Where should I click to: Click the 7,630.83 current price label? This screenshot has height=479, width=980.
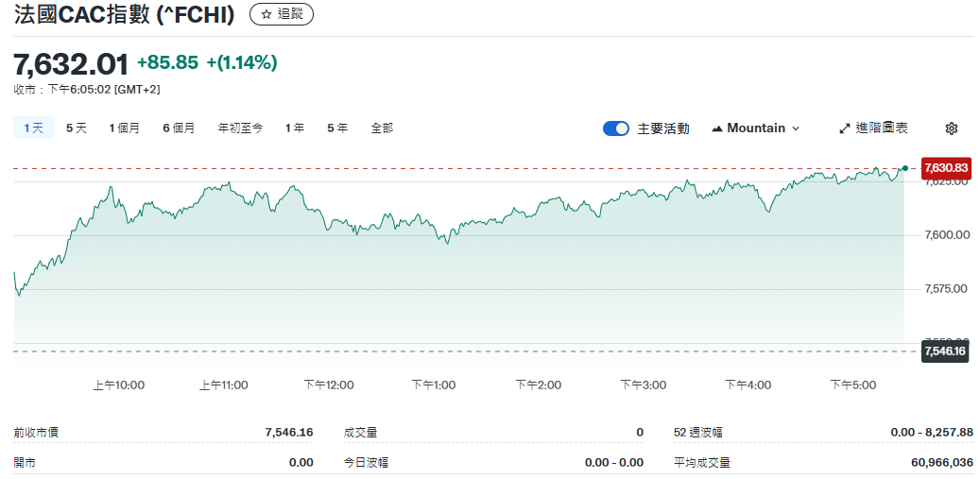point(946,167)
